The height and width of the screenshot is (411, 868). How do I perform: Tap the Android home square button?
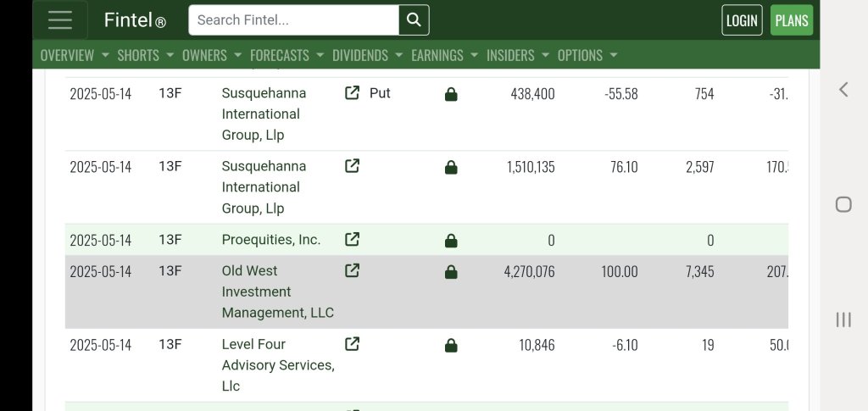click(x=843, y=205)
